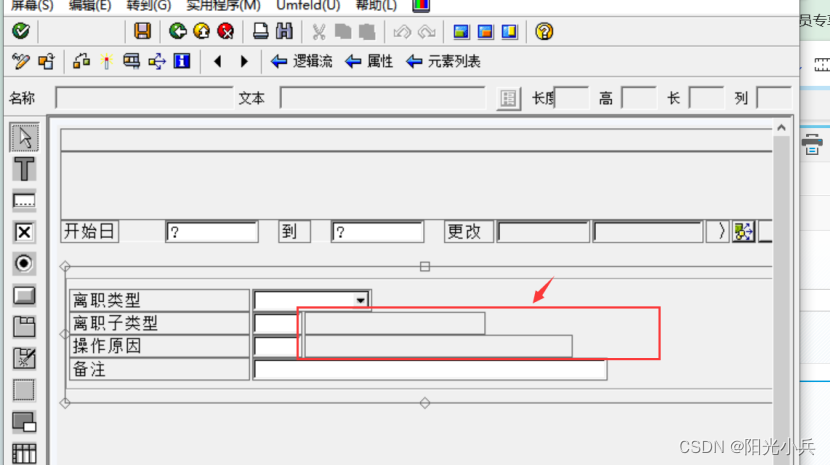Select the Radio button element tool
The image size is (831, 465).
[x=24, y=264]
